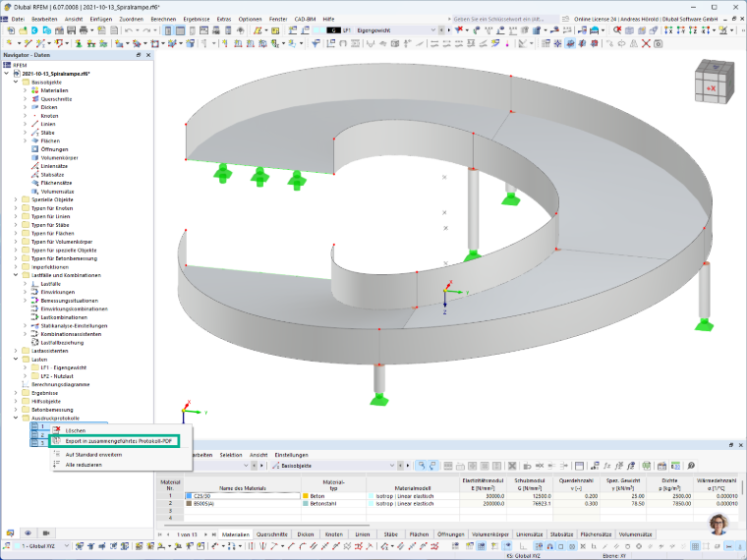The image size is (747, 560).
Task: Click the Navigator data tab icon at bottom
Action: (x=10, y=532)
